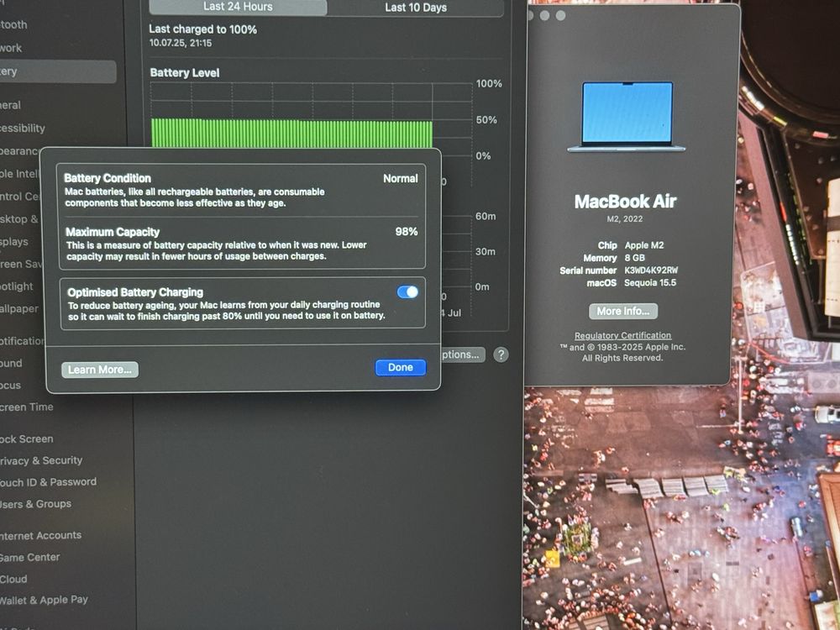Click the MacBook Air title text

[625, 202]
